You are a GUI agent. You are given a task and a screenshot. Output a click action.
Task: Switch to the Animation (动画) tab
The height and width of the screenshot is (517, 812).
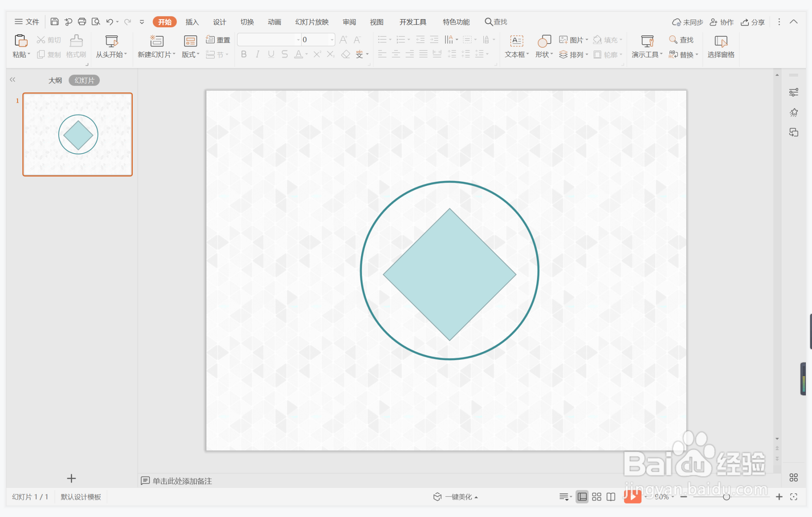274,22
